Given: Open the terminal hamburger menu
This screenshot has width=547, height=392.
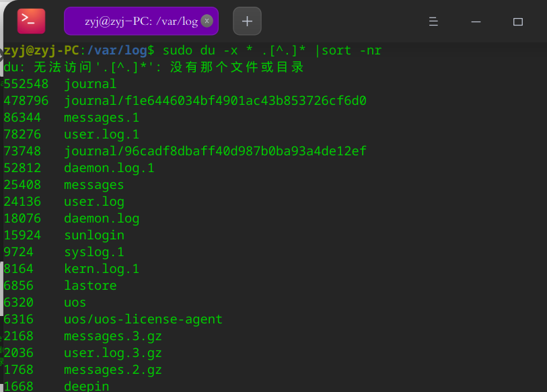Looking at the screenshot, I should pos(434,22).
